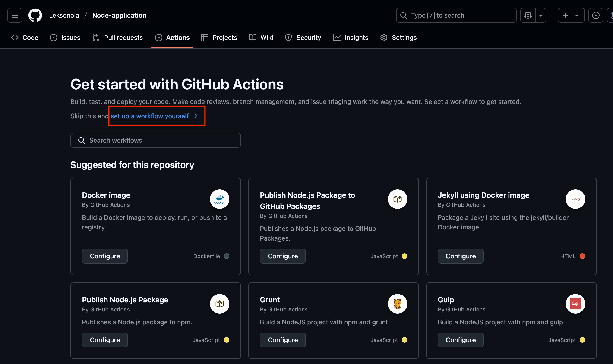The height and width of the screenshot is (364, 613).
Task: Click the Settings gear icon
Action: tap(384, 38)
